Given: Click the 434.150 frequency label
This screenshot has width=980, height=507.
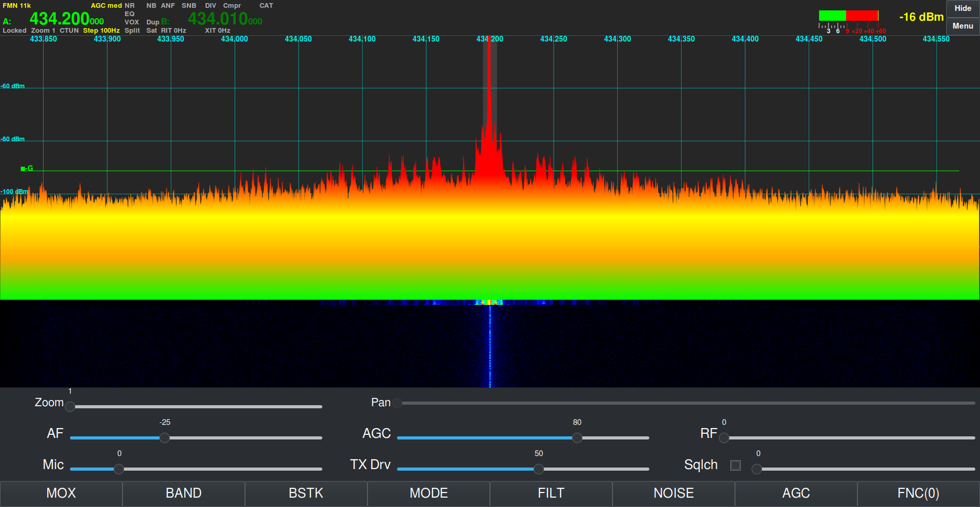Looking at the screenshot, I should pyautogui.click(x=426, y=39).
